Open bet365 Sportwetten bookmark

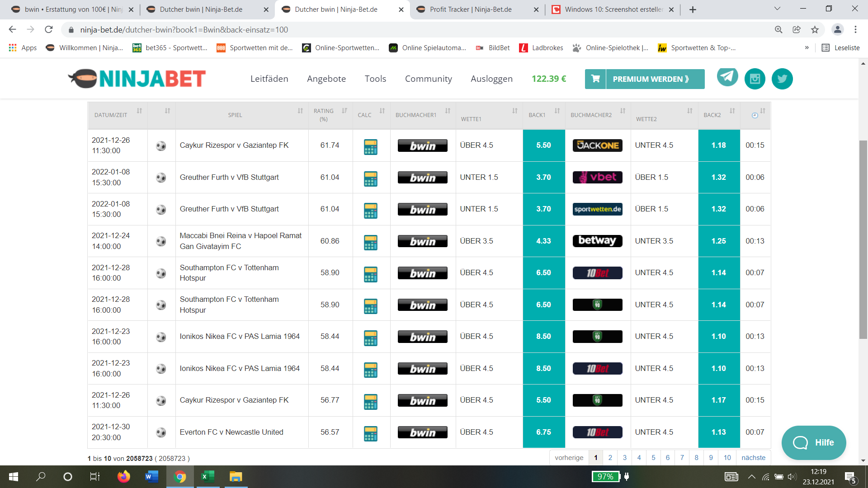(170, 48)
